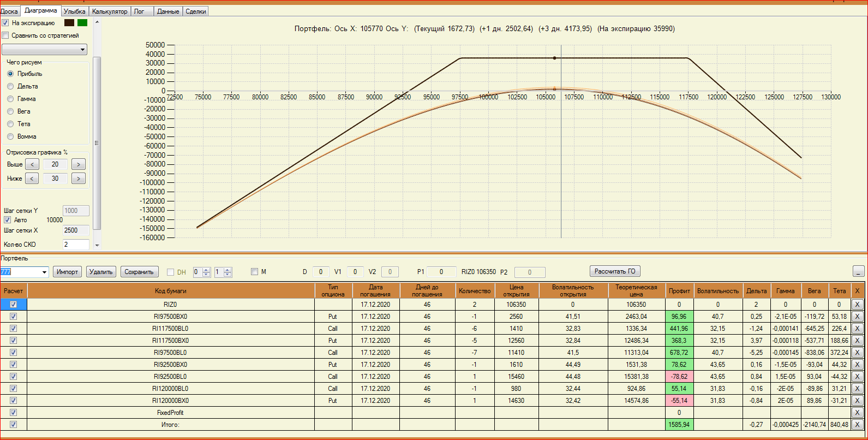Click the 'Профит' column header
This screenshot has height=440, width=868.
click(x=679, y=291)
